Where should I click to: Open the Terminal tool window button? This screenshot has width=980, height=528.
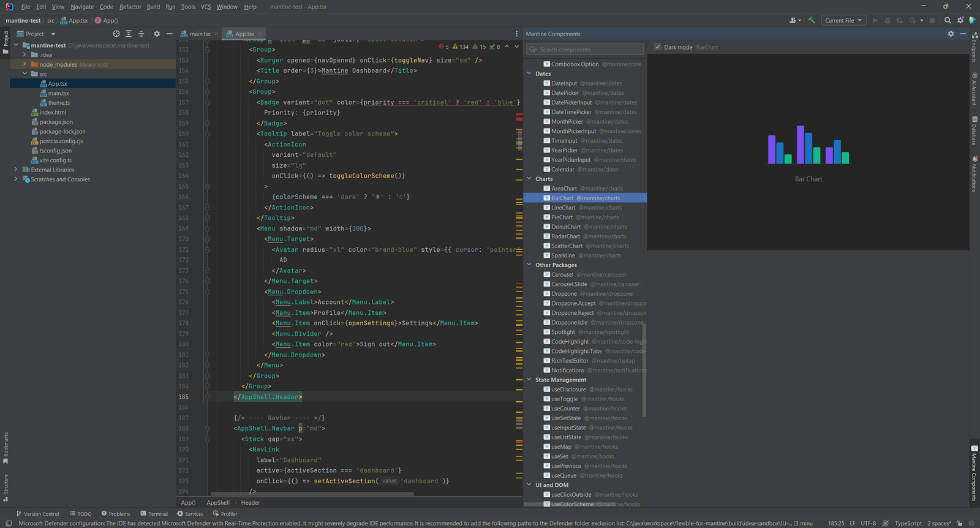[154, 514]
